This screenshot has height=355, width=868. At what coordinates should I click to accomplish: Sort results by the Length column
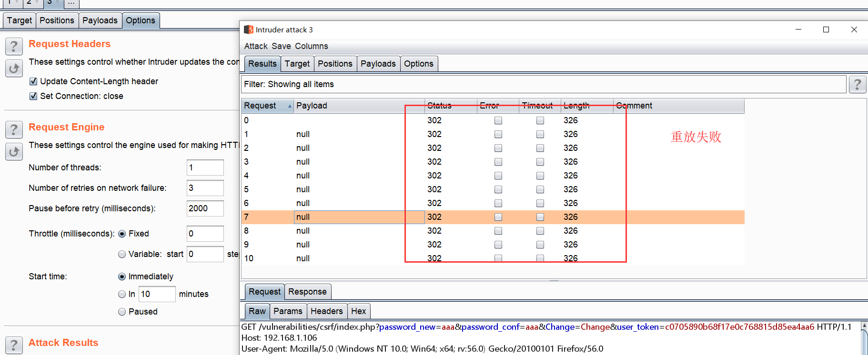pyautogui.click(x=587, y=106)
